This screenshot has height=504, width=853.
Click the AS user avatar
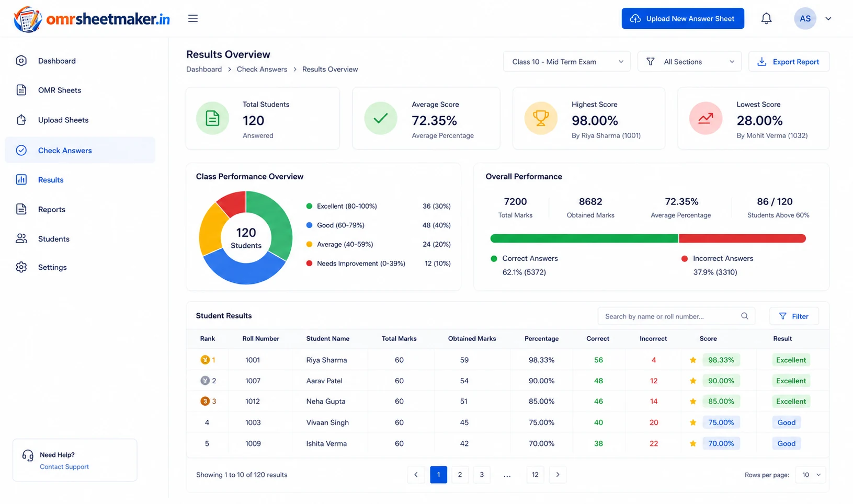click(805, 19)
